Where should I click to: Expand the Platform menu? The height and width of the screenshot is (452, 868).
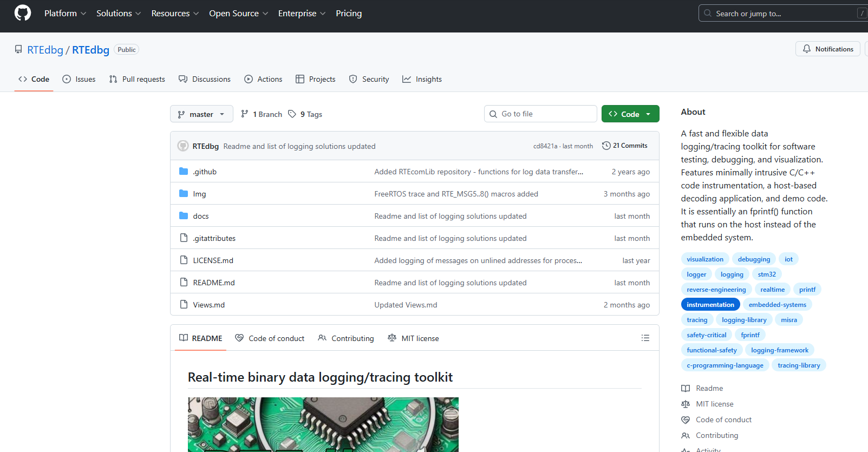pos(65,13)
